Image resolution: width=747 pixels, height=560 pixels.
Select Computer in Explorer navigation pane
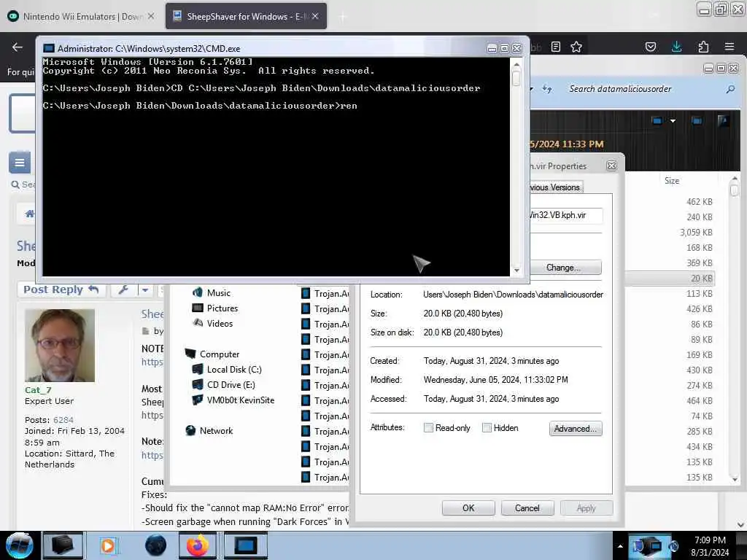point(219,354)
